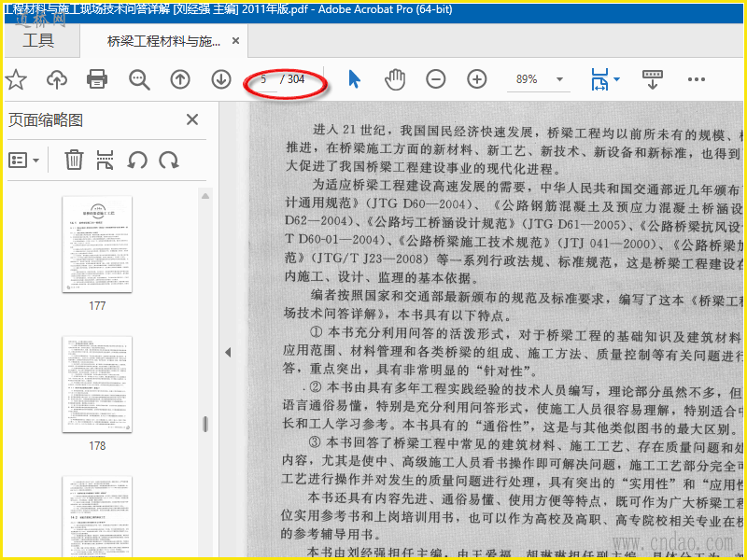Close the 页面缩略图 panel
747x560 pixels.
(x=192, y=119)
